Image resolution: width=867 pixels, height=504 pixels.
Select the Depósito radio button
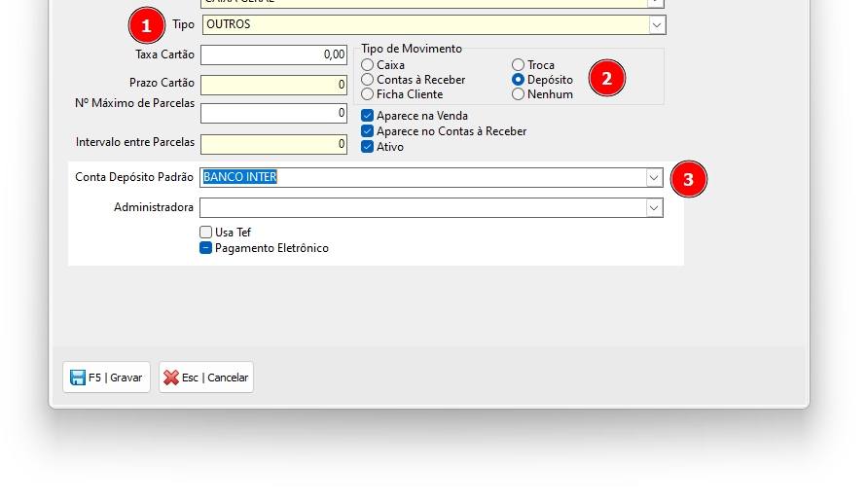click(x=518, y=80)
